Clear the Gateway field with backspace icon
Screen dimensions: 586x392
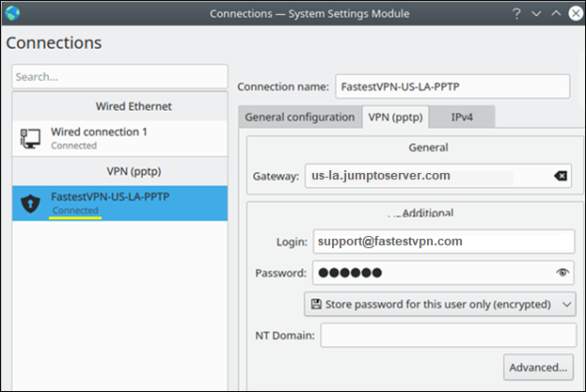tap(561, 176)
